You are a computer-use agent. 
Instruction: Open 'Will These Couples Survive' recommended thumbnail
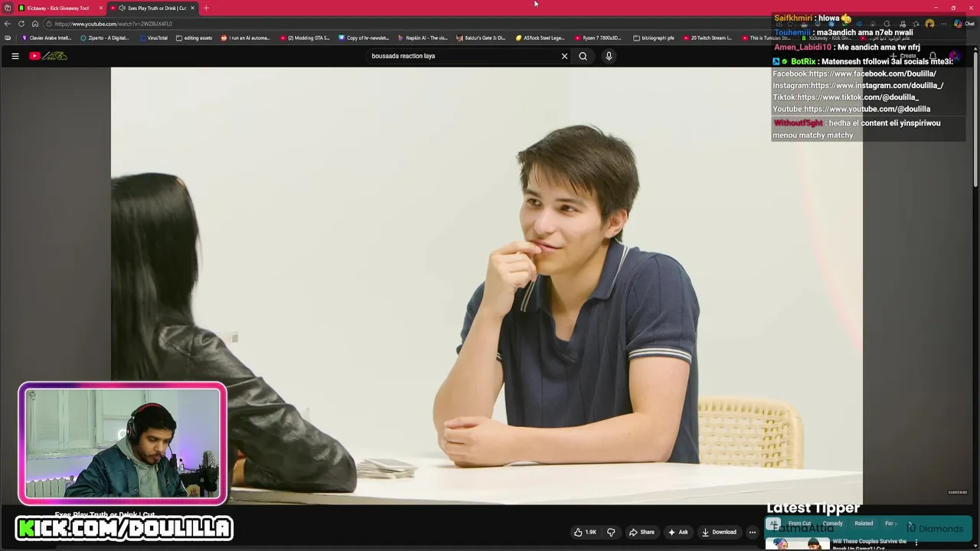pos(797,544)
